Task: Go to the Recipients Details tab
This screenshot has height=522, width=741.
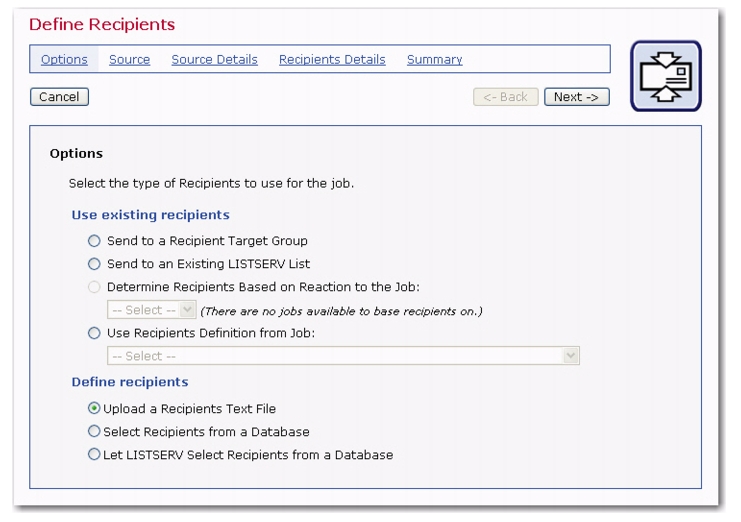Action: [332, 60]
